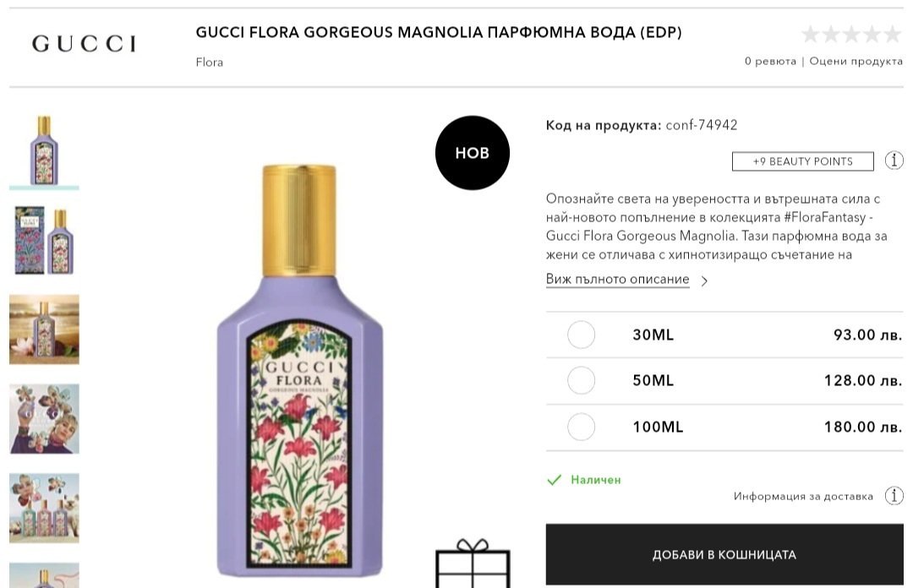Click the black НОВ badge

pos(472,153)
